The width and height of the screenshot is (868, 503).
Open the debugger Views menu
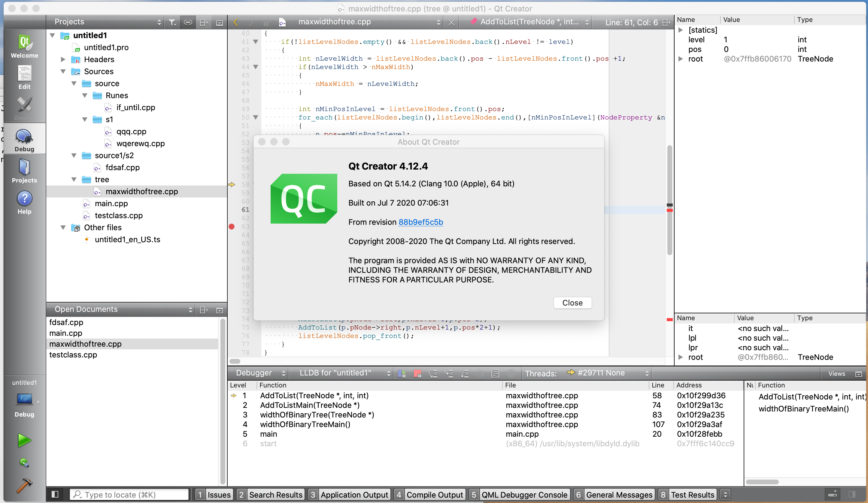[837, 374]
